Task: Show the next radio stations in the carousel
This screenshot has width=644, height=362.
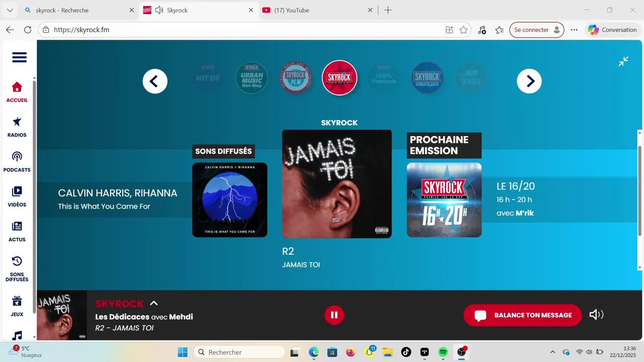Action: point(529,81)
